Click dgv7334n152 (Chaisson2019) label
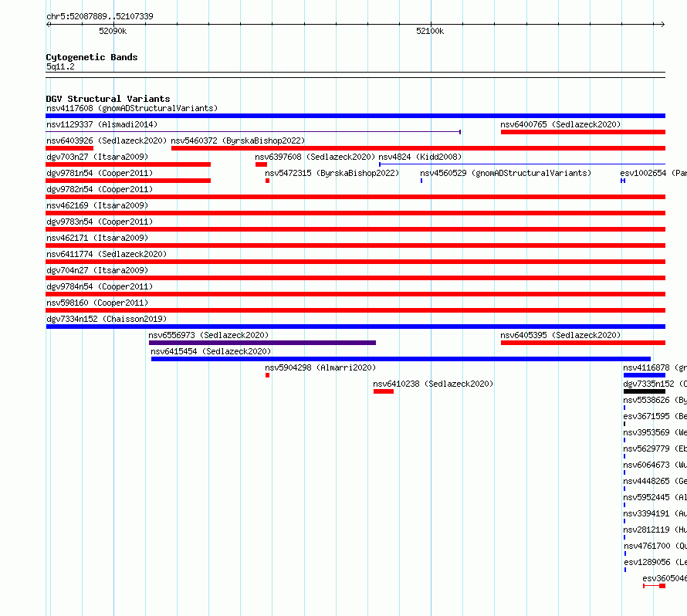The height and width of the screenshot is (616, 687). point(107,319)
